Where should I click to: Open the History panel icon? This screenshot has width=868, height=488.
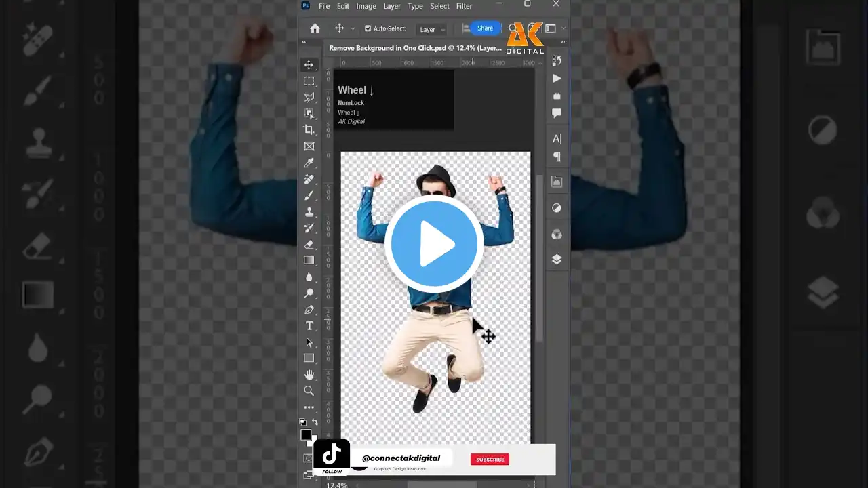557,61
